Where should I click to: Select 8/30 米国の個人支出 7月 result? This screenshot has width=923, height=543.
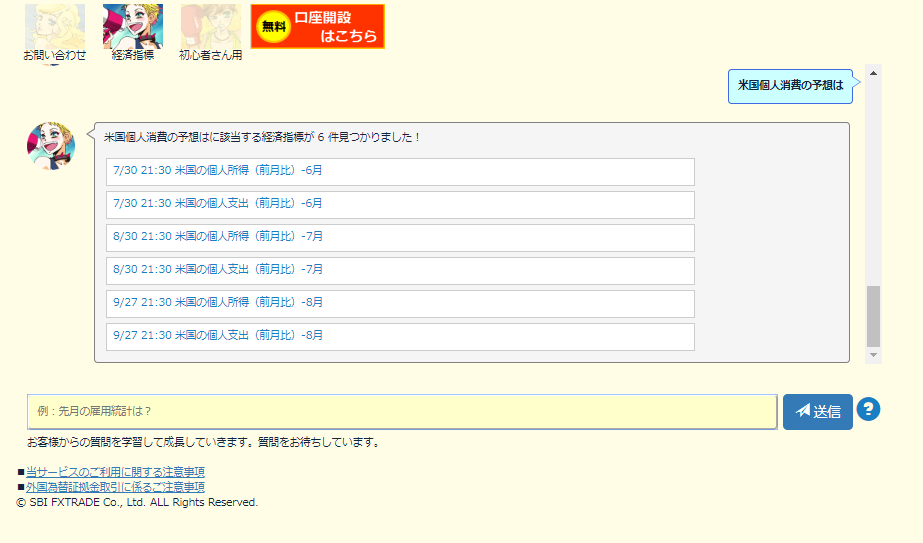point(400,270)
